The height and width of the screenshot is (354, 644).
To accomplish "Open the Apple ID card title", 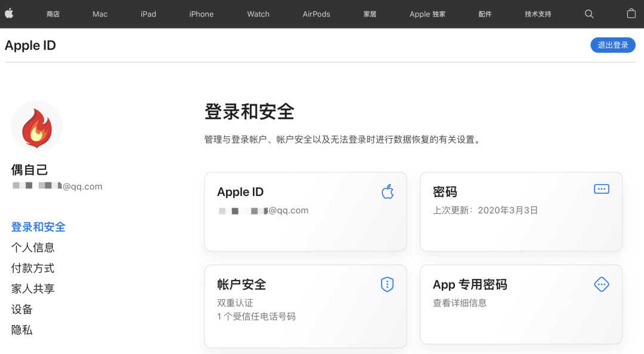I will point(240,192).
